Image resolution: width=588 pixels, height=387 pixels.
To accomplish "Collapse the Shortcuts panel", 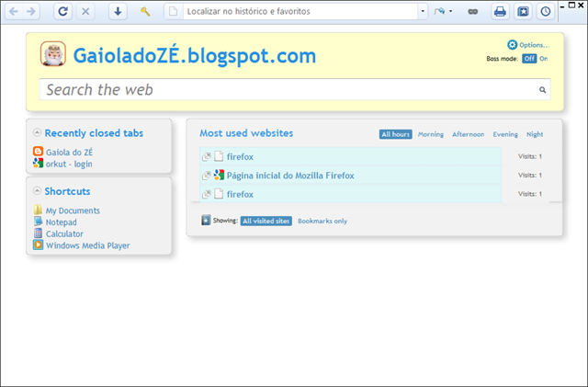I will click(37, 190).
